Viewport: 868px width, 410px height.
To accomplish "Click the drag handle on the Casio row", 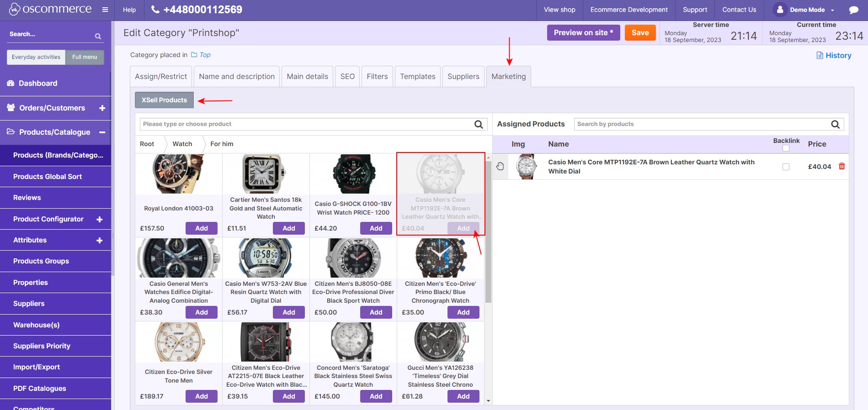I will [x=500, y=166].
